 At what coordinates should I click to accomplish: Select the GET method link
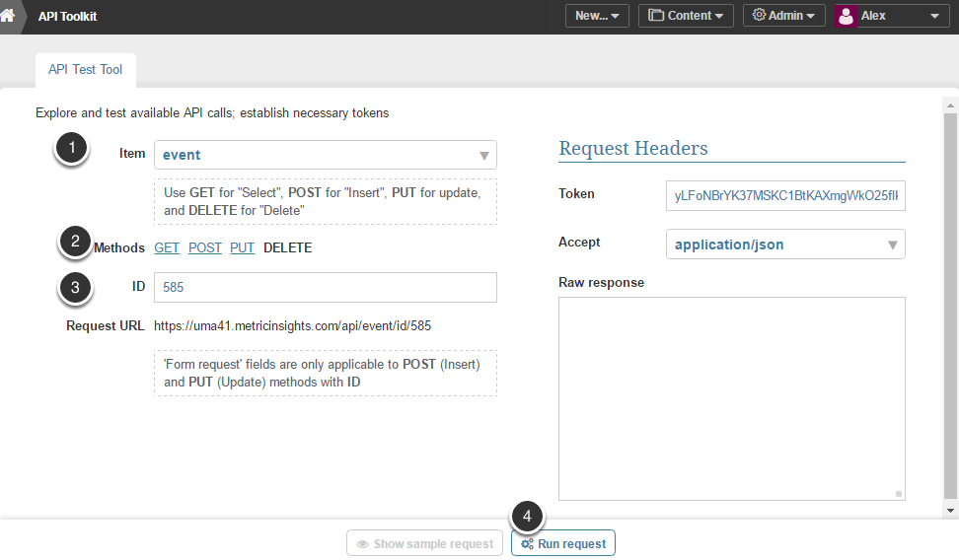coord(167,248)
